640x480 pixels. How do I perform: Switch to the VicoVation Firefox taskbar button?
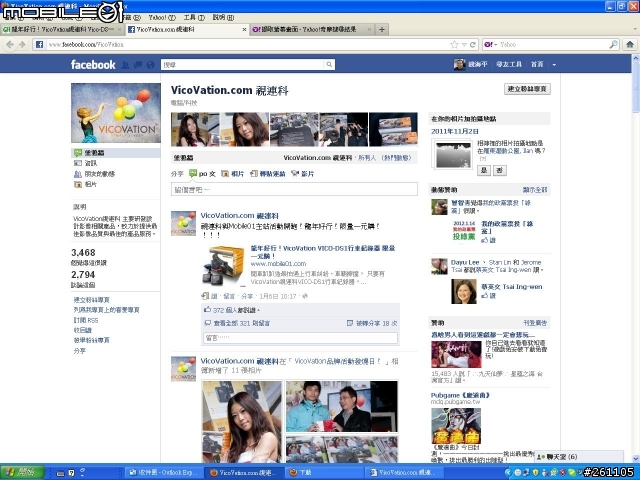coord(243,473)
